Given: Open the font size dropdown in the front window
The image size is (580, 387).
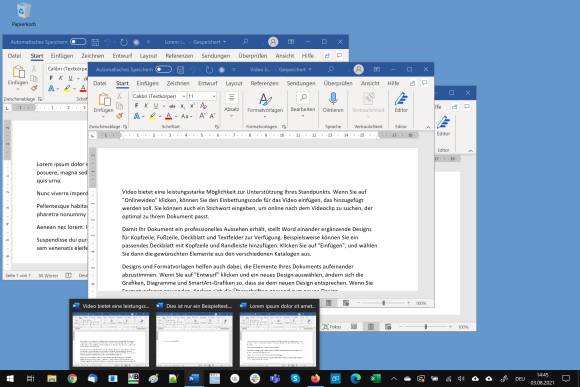Looking at the screenshot, I should click(x=214, y=96).
